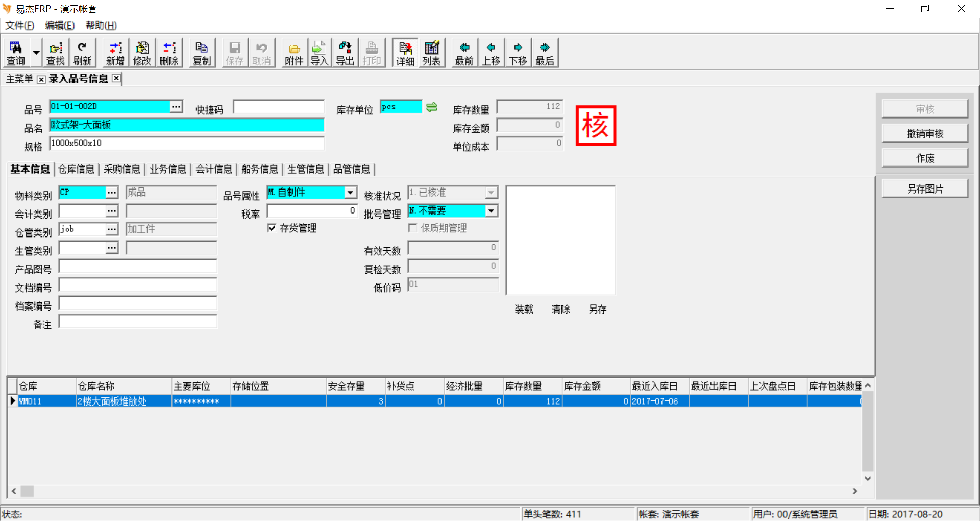Open dropdown arrow next to 查询 button
Screen dimensions: 980x521
(x=36, y=53)
